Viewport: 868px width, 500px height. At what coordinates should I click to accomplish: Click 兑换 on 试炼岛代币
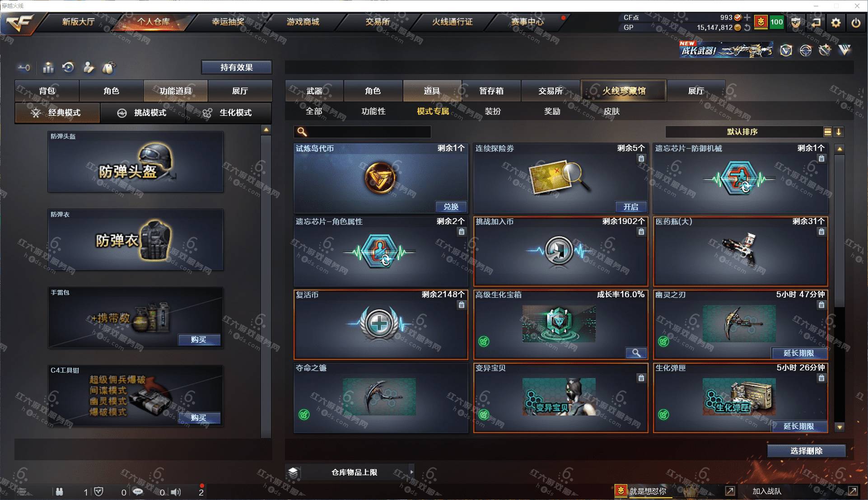(451, 206)
